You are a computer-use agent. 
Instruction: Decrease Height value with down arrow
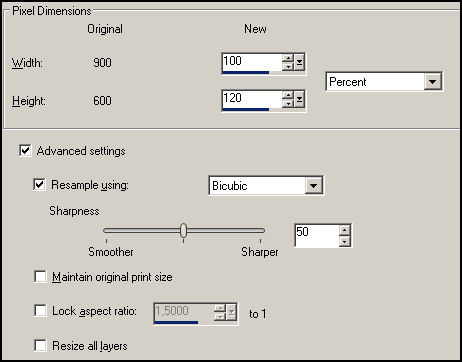click(287, 103)
